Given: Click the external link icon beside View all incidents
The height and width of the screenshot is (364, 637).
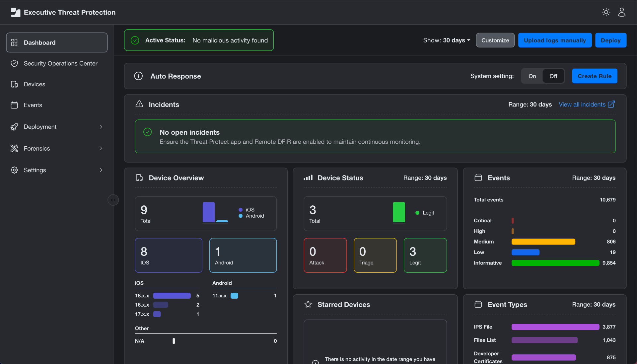Looking at the screenshot, I should [611, 104].
